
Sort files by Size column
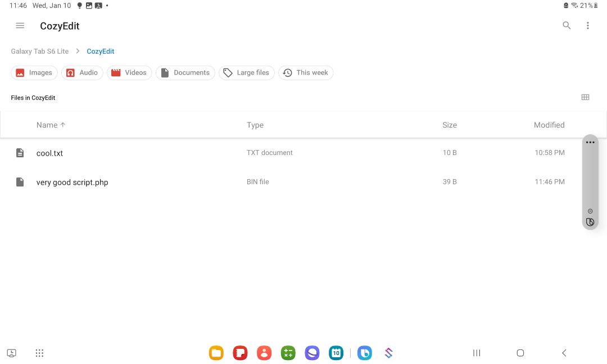tap(449, 125)
